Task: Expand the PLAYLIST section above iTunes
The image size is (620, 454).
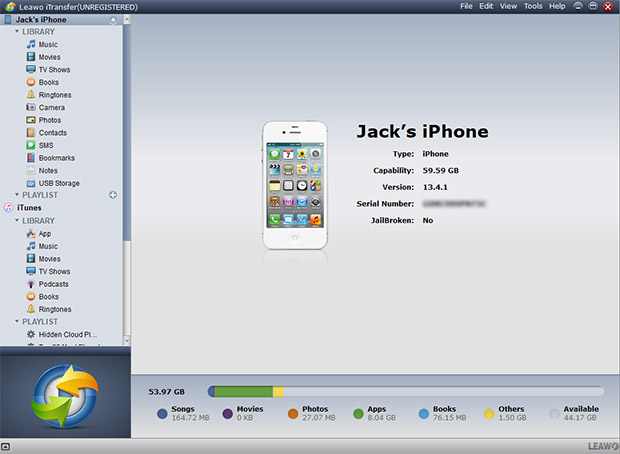Action: [17, 196]
